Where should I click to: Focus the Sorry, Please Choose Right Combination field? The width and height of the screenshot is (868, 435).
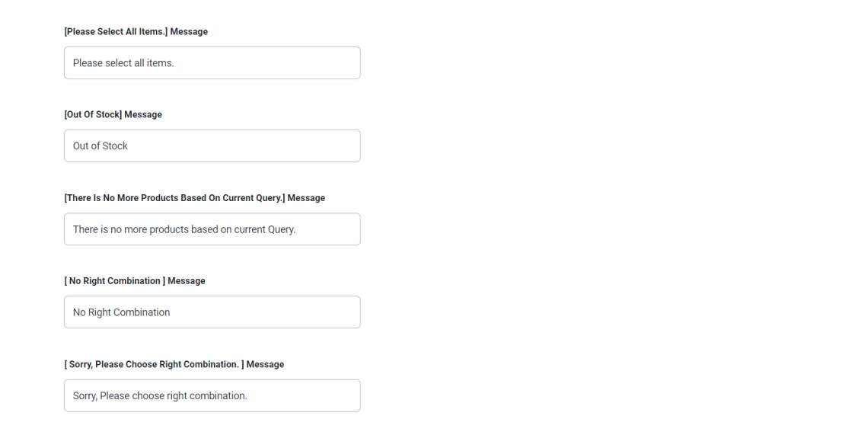212,396
